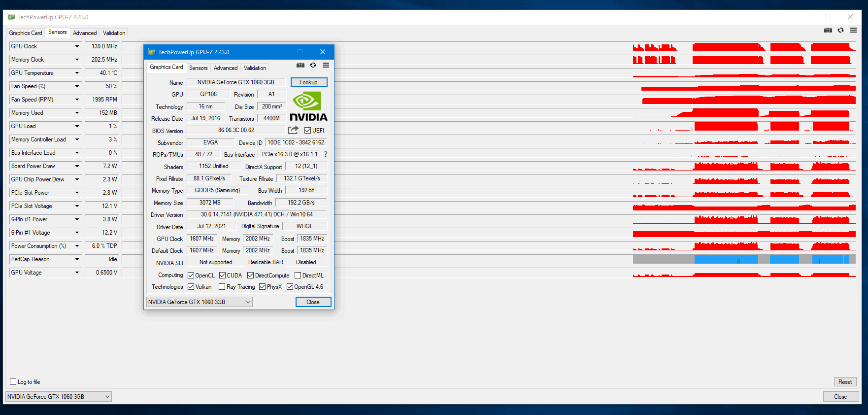Open the Fan Speed (%) sensor dropdown

[77, 86]
